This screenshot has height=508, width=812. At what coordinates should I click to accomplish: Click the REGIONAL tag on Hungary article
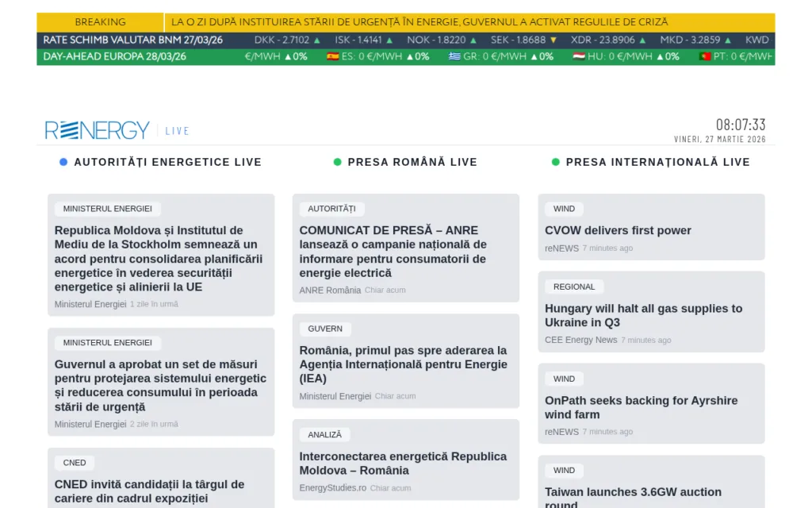[x=574, y=287]
